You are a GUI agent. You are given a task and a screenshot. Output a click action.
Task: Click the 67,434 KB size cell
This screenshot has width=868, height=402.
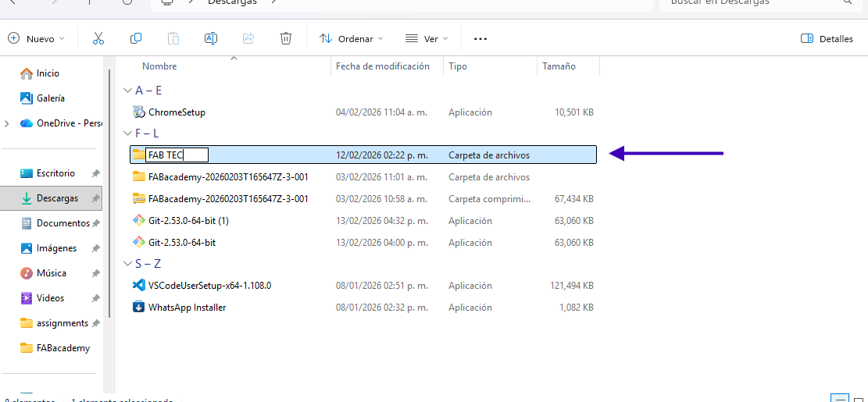click(573, 198)
